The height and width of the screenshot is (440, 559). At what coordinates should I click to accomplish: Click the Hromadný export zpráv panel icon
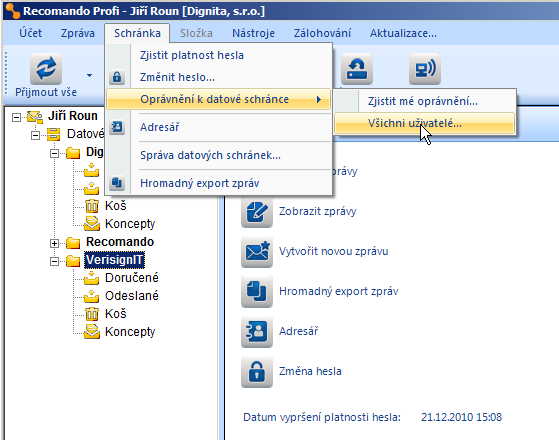point(257,292)
